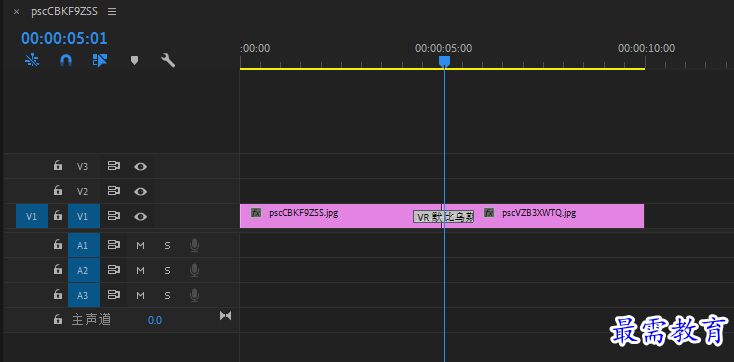Click the V1 source patching indicator
The image size is (734, 362).
(x=32, y=216)
